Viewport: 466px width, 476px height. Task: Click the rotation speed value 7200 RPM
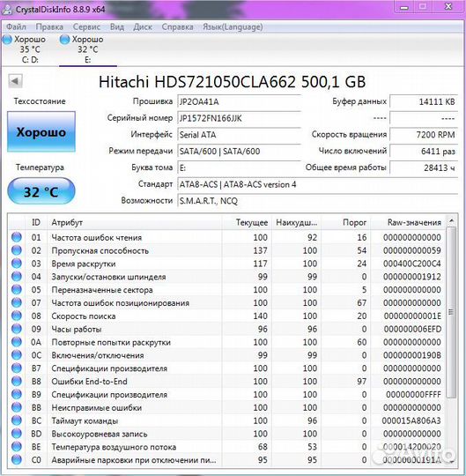coord(424,135)
